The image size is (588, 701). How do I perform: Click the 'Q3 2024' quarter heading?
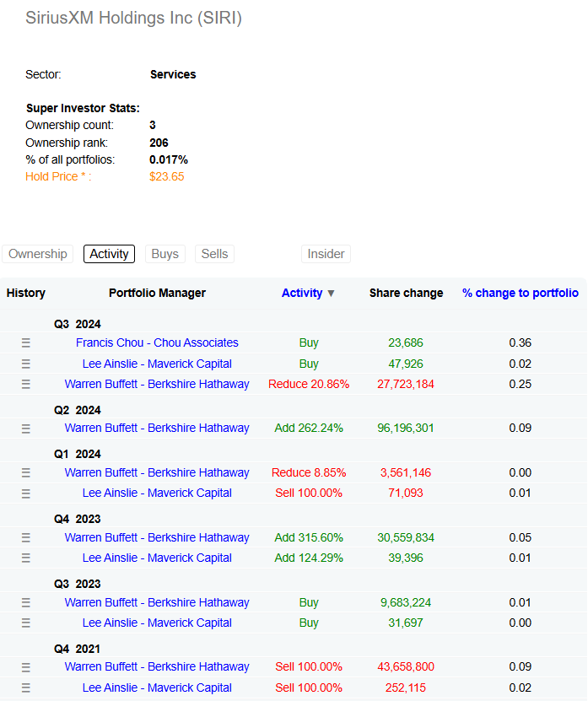coord(78,324)
